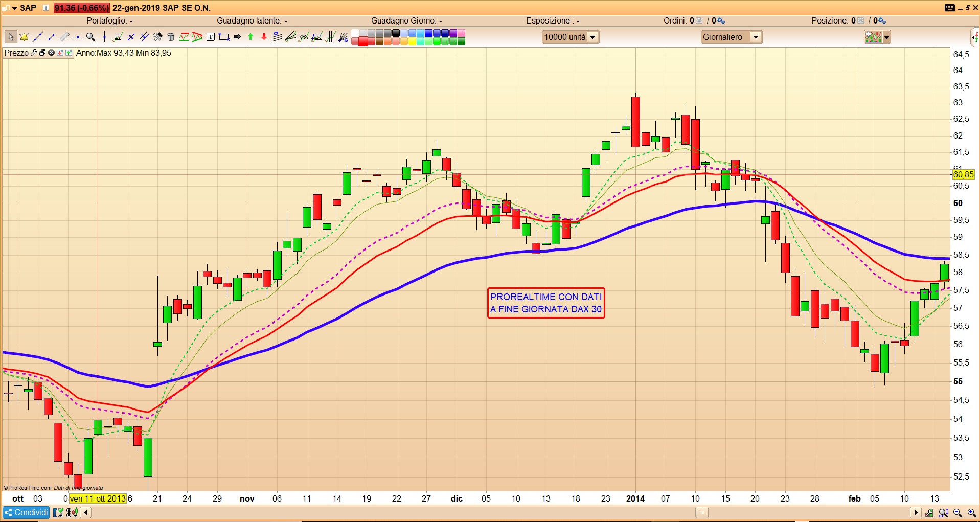
Task: Open Posizione settings gear icon
Action: (x=882, y=21)
